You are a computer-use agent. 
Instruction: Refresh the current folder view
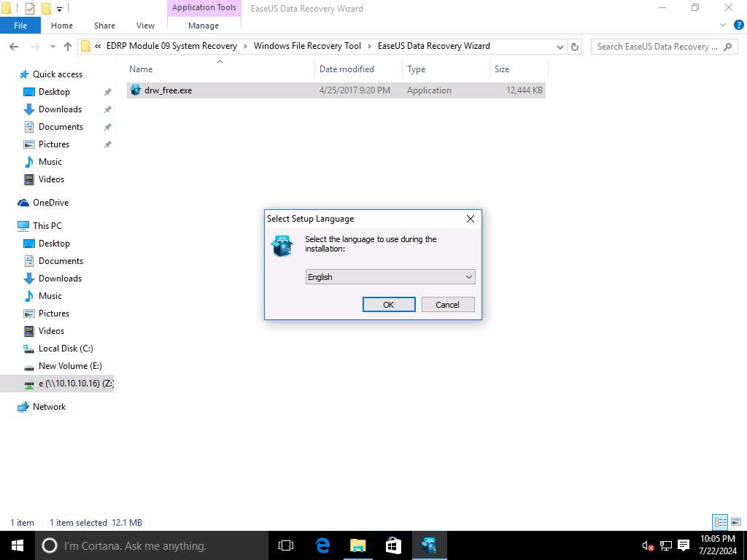[575, 47]
